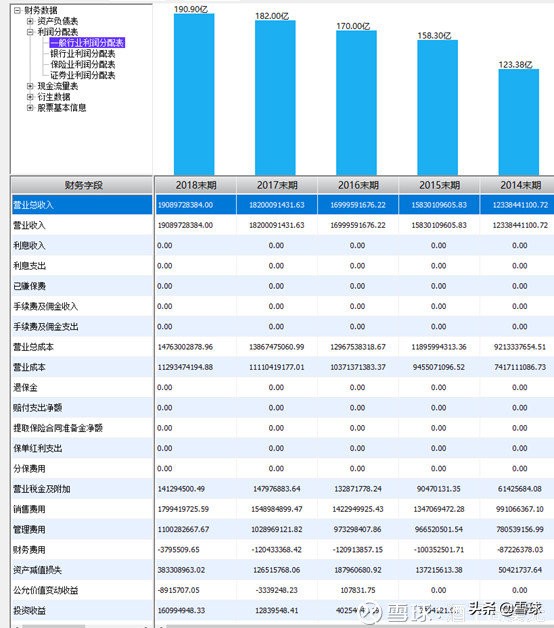Select the 分保费用 row label
554x628 pixels.
[x=29, y=469]
